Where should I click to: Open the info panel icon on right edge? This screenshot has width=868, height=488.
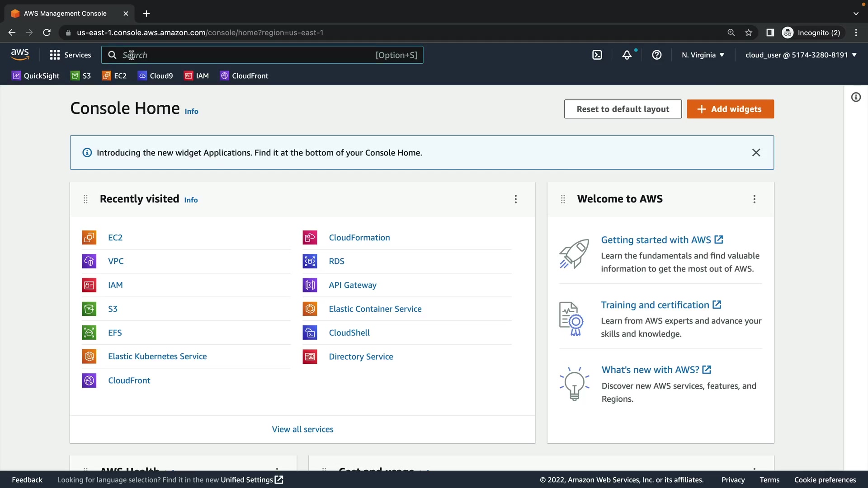856,97
